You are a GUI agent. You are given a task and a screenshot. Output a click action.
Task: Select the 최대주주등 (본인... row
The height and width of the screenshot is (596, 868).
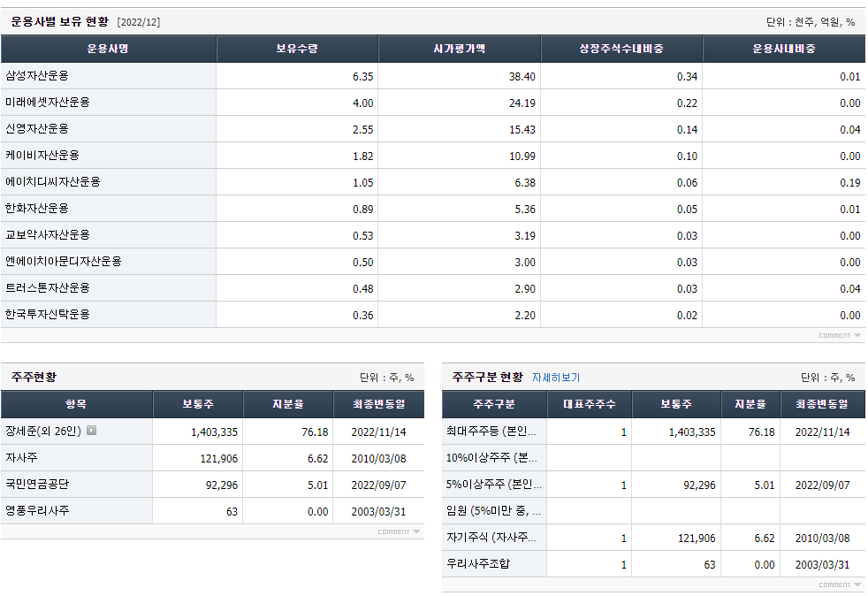pyautogui.click(x=491, y=431)
